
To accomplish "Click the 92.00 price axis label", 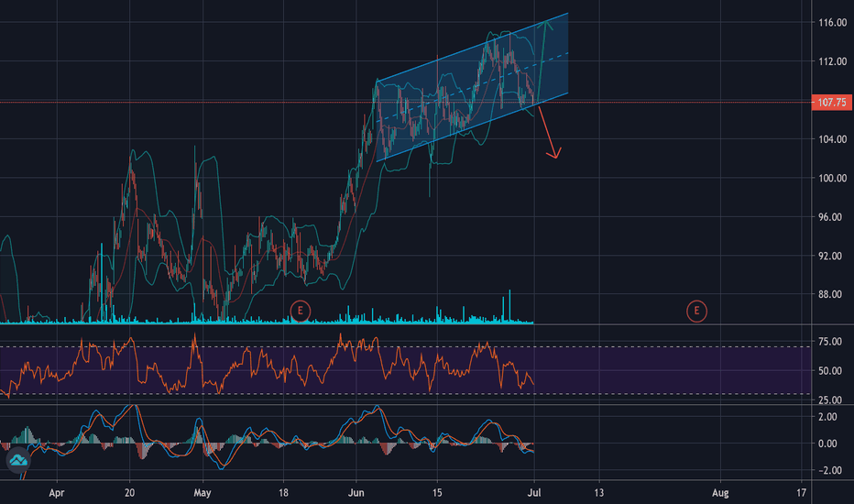I will coord(830,256).
